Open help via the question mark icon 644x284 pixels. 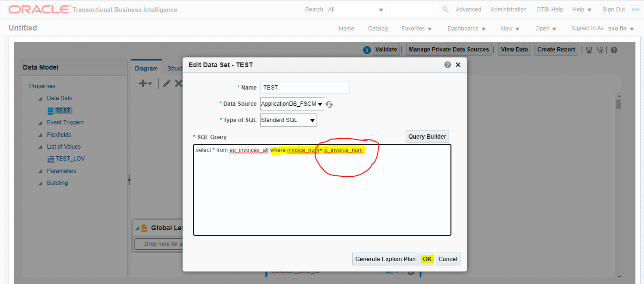click(x=614, y=49)
